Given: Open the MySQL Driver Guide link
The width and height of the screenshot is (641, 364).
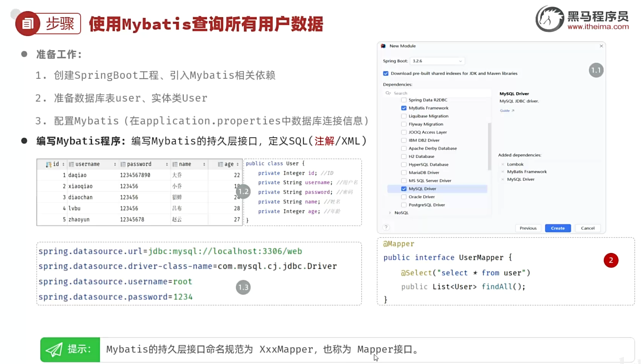Looking at the screenshot, I should coord(507,111).
